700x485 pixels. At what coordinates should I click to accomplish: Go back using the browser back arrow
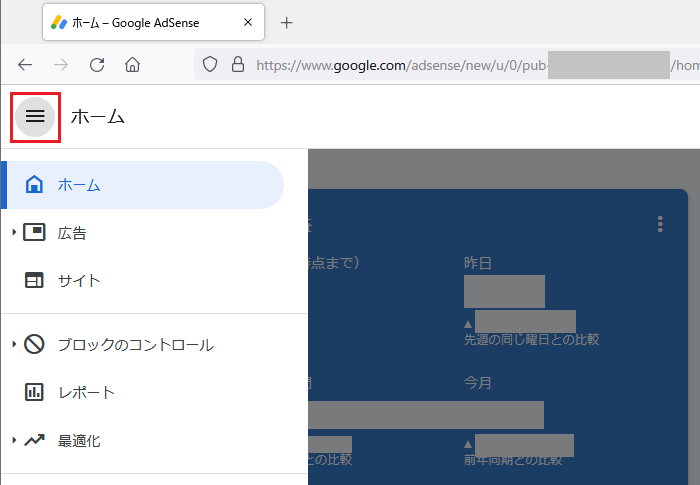[x=26, y=65]
